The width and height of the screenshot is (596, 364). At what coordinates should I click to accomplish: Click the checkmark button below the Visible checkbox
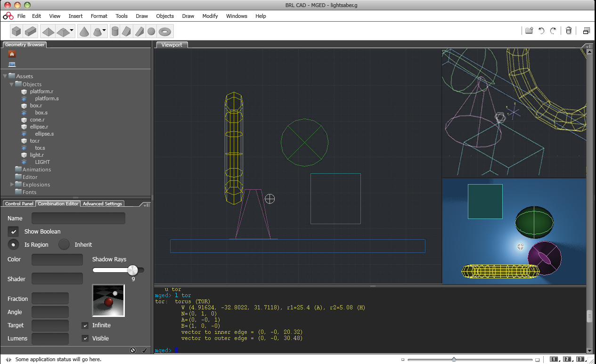pos(144,350)
